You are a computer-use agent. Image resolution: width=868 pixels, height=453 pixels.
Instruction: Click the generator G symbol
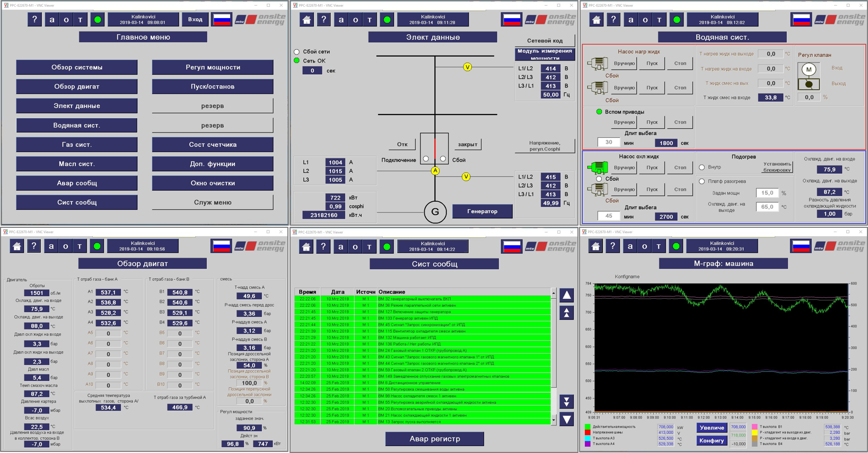435,211
